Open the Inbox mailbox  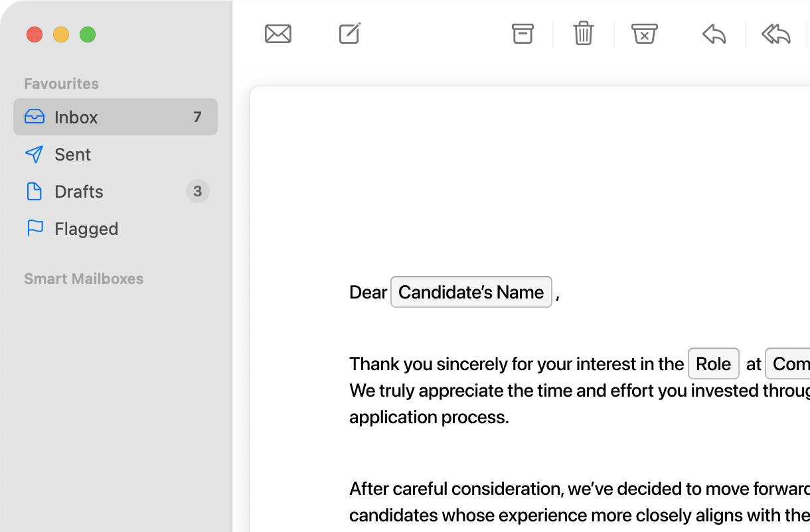(x=116, y=117)
